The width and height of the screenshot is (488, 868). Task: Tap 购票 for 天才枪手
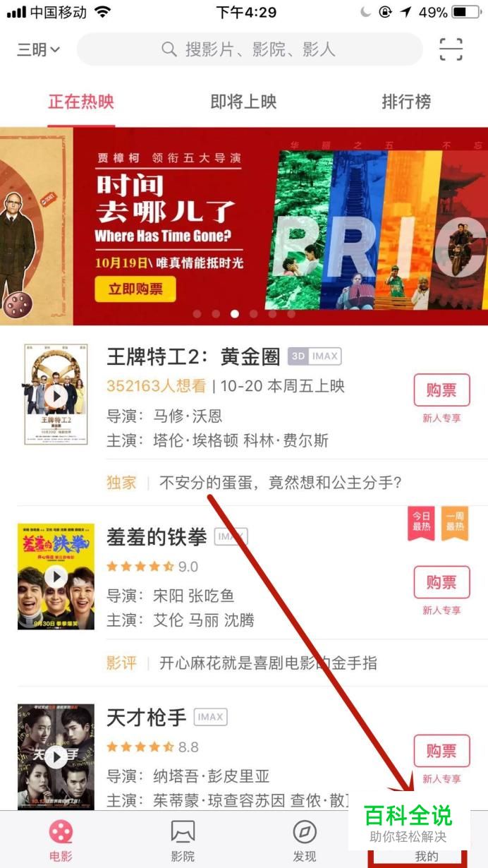(x=441, y=751)
